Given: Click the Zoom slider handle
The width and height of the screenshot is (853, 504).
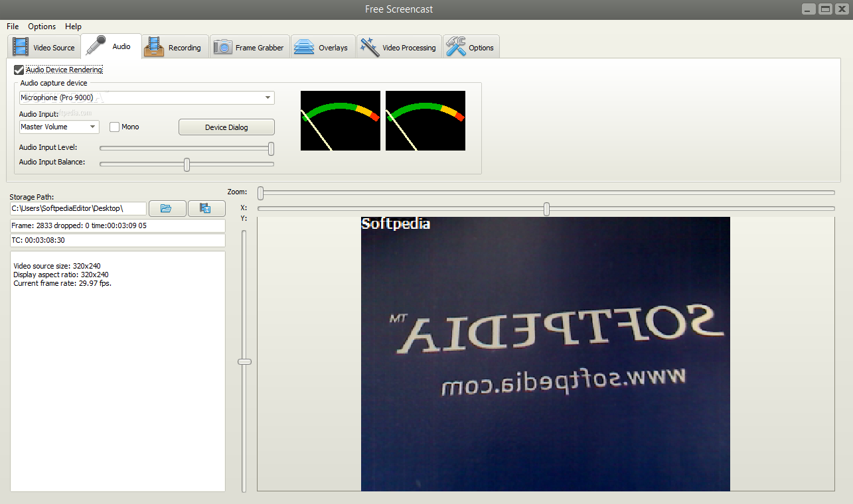Looking at the screenshot, I should pos(261,193).
